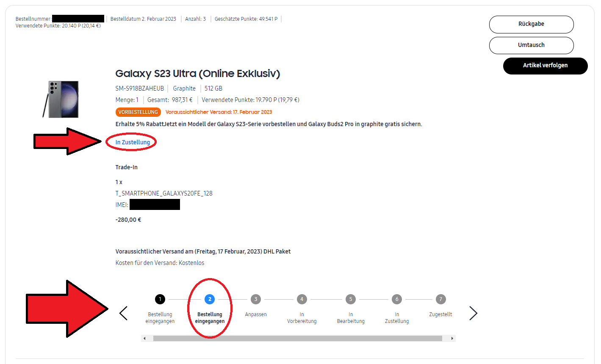Select step 4 In Vorbereitung circle
Screen dimensions: 601x364
(302, 299)
